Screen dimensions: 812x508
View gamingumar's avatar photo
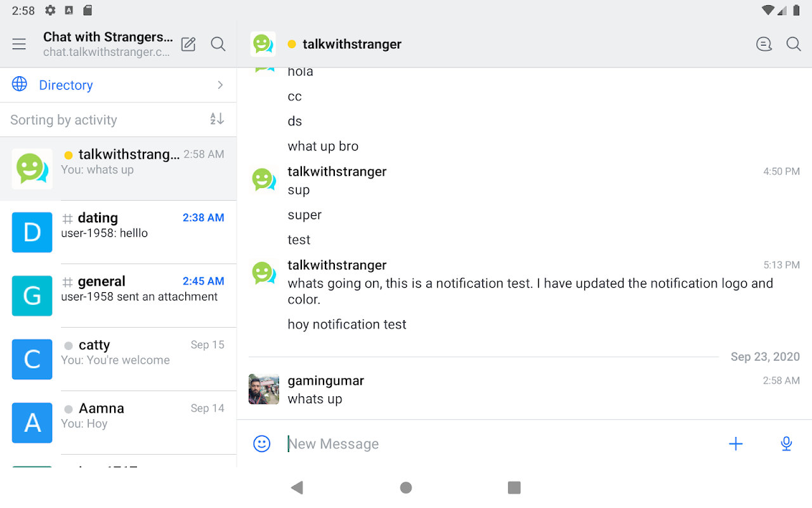tap(264, 389)
